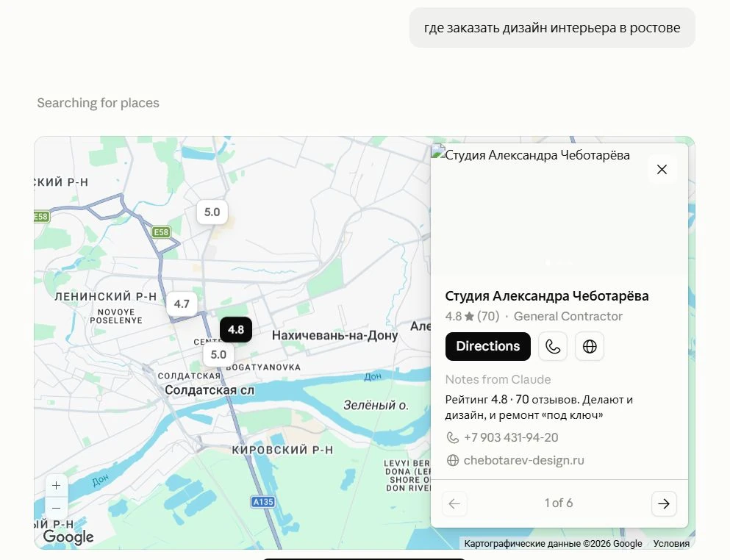The height and width of the screenshot is (560, 730).
Task: Click the Картографические данные ©2026 Google attribution
Action: (553, 543)
